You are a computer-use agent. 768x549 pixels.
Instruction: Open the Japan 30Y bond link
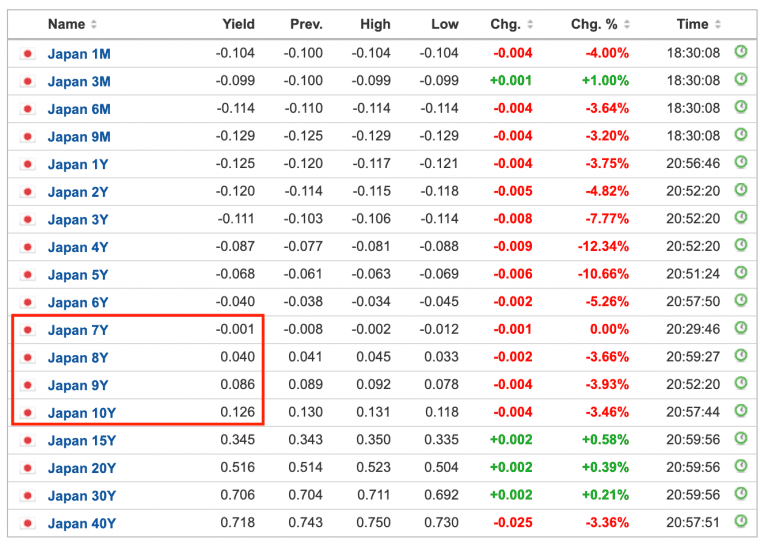pos(82,496)
